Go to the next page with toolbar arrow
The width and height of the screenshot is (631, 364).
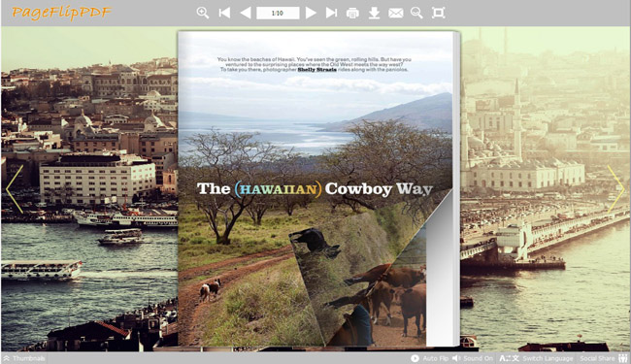311,13
